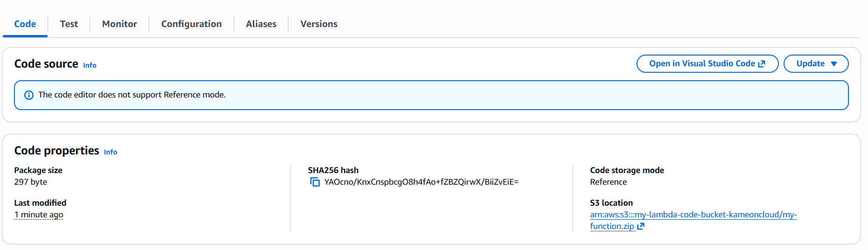The height and width of the screenshot is (250, 868).
Task: Click the Code storage mode Reference value
Action: pos(608,182)
